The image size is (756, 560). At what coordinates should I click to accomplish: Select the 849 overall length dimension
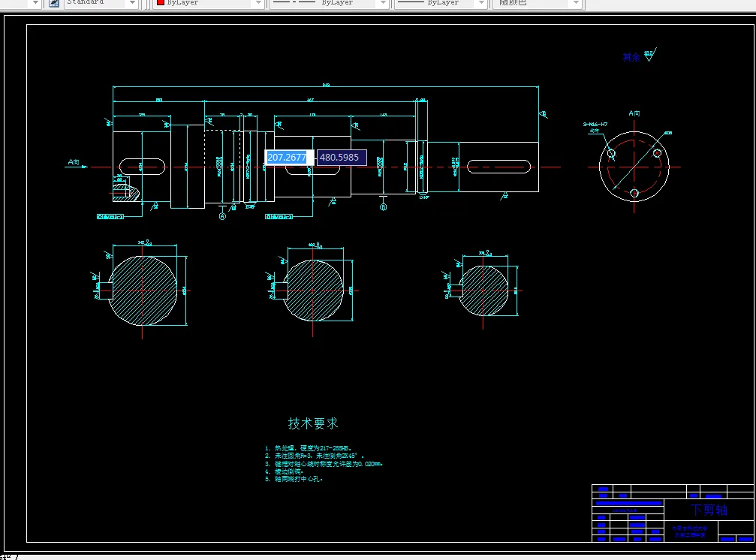tap(326, 86)
